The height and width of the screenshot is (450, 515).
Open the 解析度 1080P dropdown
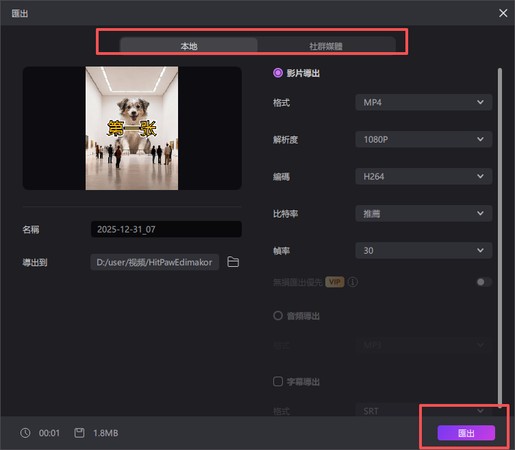coord(423,139)
